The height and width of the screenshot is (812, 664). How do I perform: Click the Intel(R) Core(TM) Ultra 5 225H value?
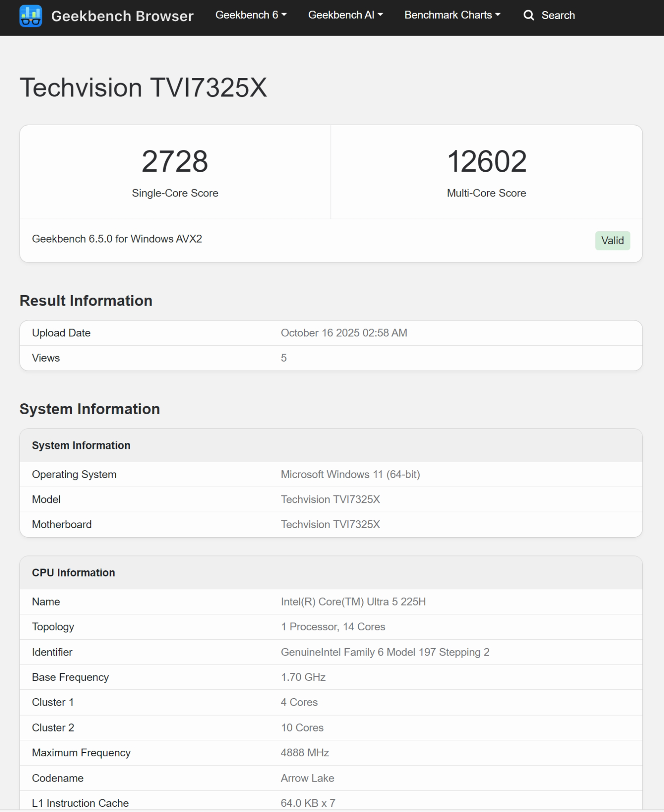353,602
